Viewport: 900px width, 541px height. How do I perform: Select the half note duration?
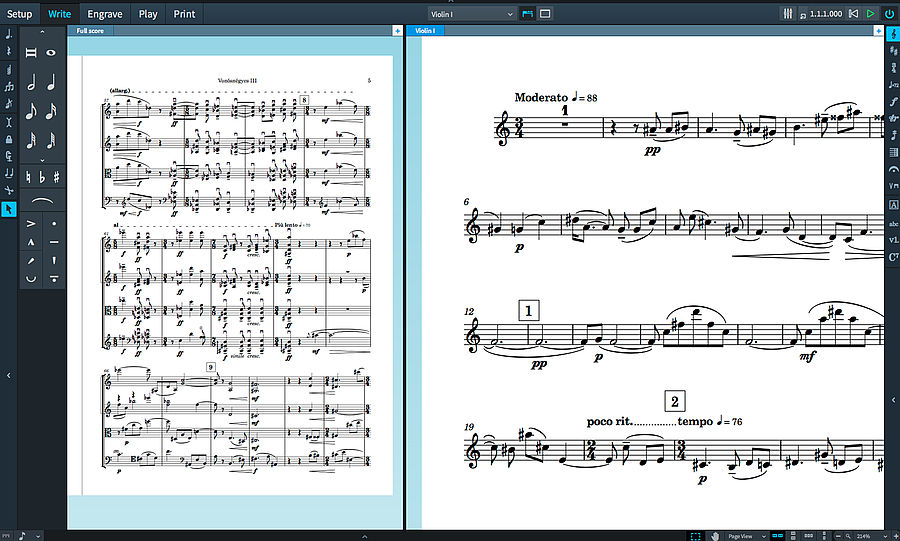pyautogui.click(x=31, y=83)
